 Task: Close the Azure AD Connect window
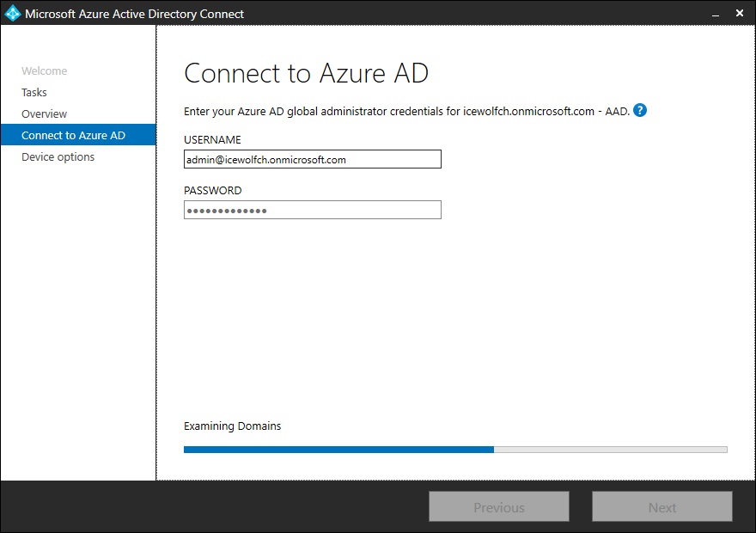[x=740, y=13]
